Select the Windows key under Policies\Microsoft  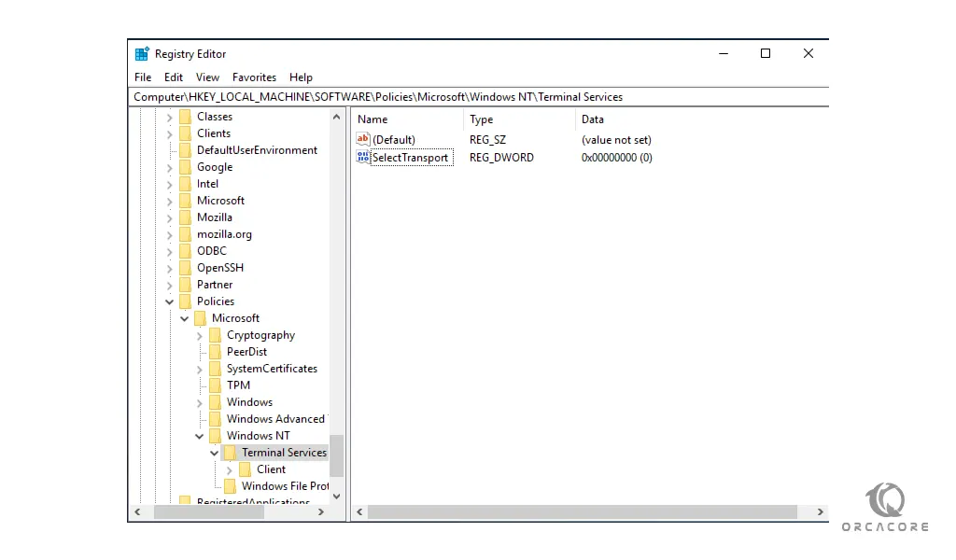point(249,402)
